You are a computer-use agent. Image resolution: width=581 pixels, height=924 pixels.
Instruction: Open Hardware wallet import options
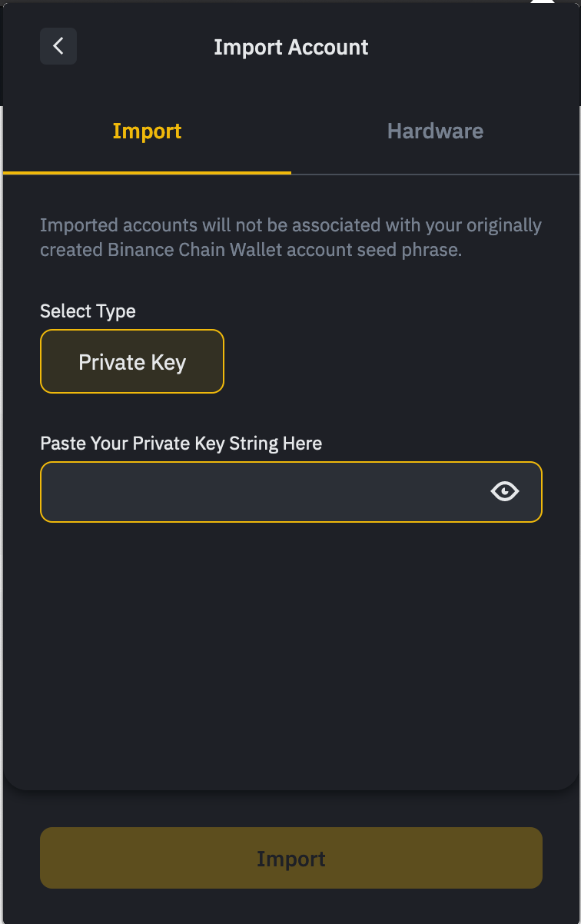(x=435, y=131)
